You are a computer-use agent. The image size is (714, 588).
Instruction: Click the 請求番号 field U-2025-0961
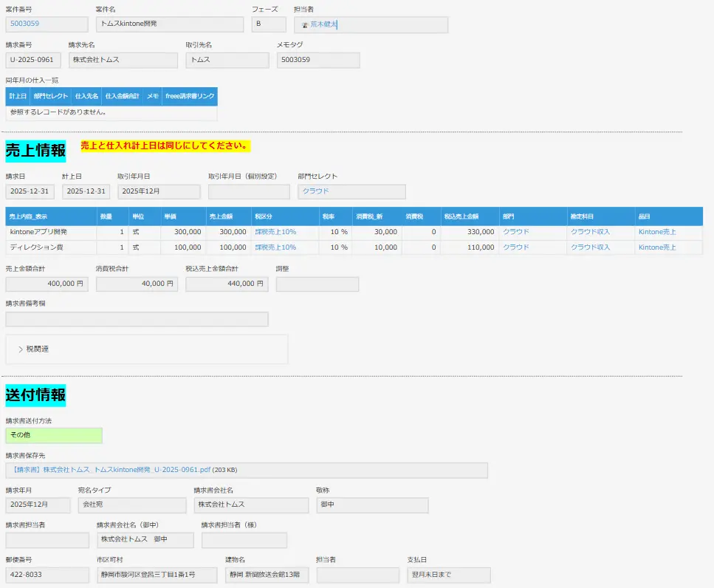pos(33,60)
